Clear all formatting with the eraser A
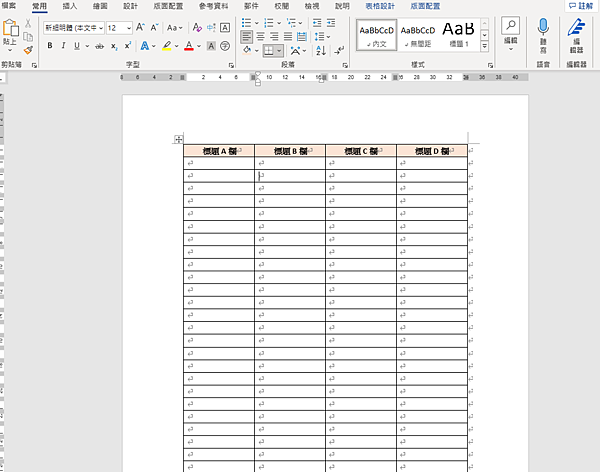Viewport: 600px width, 472px height. click(x=197, y=28)
